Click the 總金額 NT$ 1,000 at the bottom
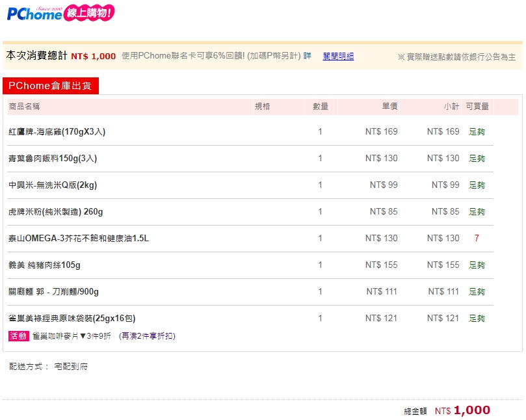This screenshot has height=420, width=526. (x=462, y=410)
